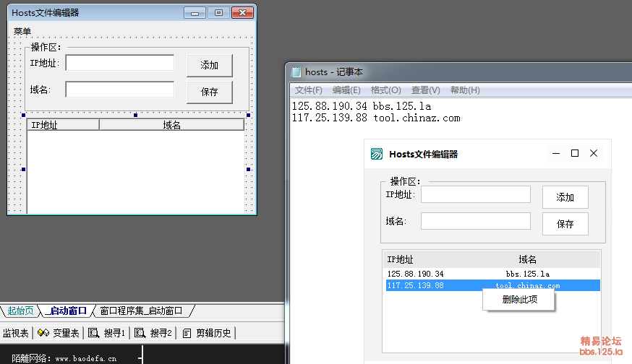The image size is (632, 364).
Task: Click the 保存 button in the designer form
Action: pyautogui.click(x=209, y=92)
